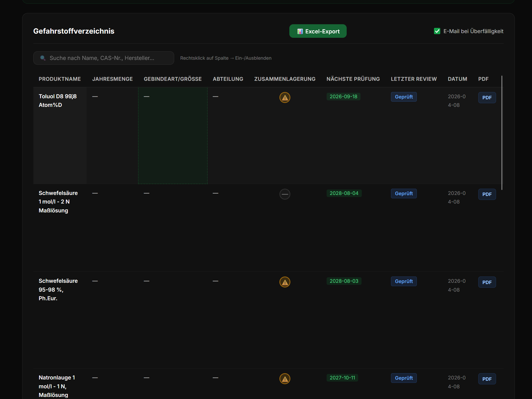Viewport: 532px width, 399px height.
Task: Click Geprüft badge in Schwefelsäure 1 mol/l row
Action: point(404,193)
